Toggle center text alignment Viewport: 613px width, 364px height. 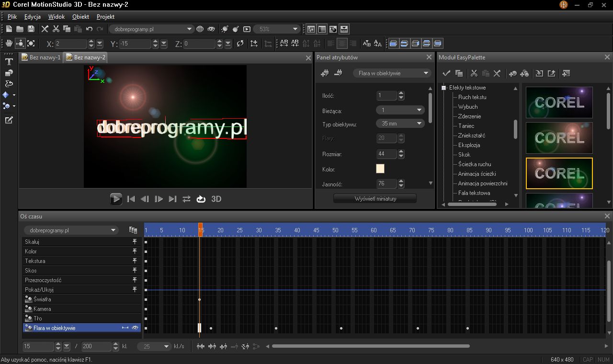(x=342, y=44)
